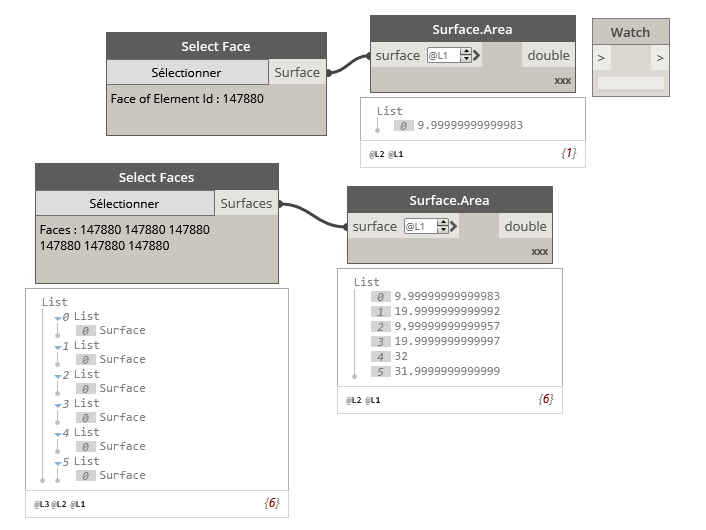Viewport: 706px width, 530px height.
Task: Open level chevron on bottom Surface.Area node
Action: [455, 227]
